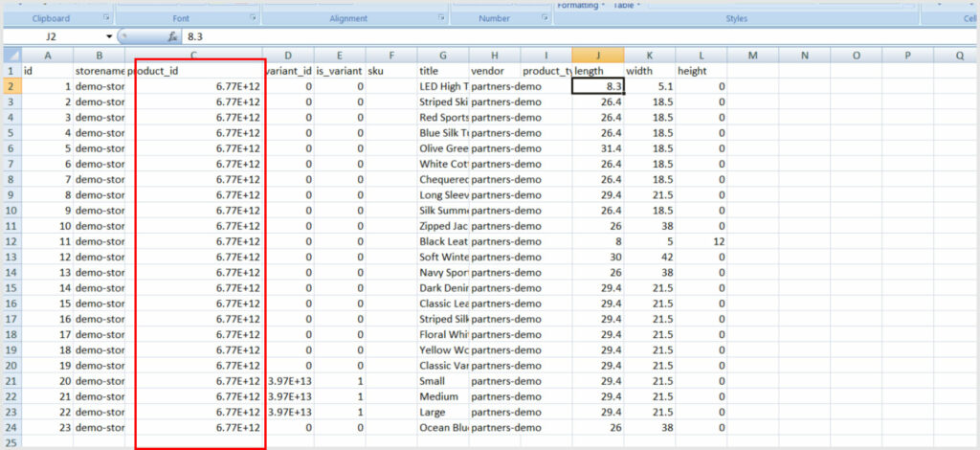Open the Alignment group dialog launcher
The width and height of the screenshot is (980, 450).
(439, 18)
